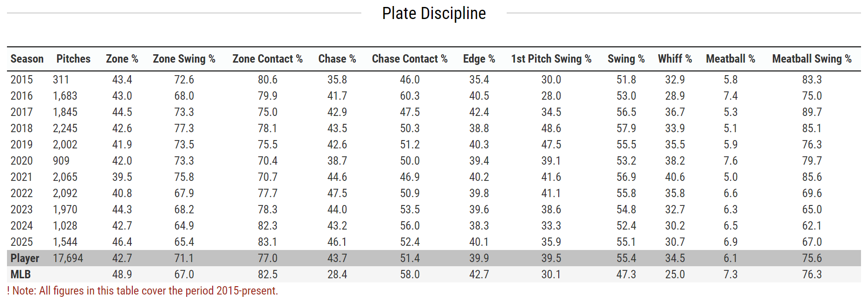Sort by the Swing % header

[626, 59]
